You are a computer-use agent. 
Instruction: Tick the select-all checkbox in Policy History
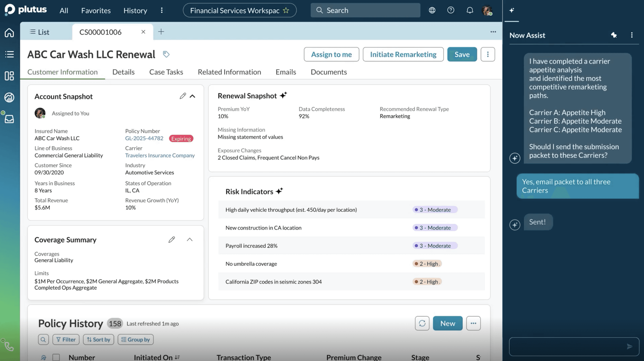coord(56,357)
